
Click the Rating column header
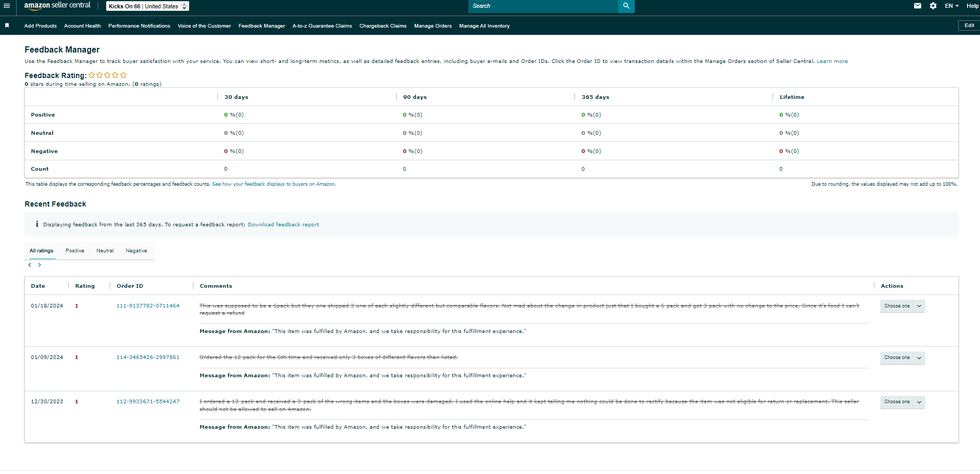[85, 286]
